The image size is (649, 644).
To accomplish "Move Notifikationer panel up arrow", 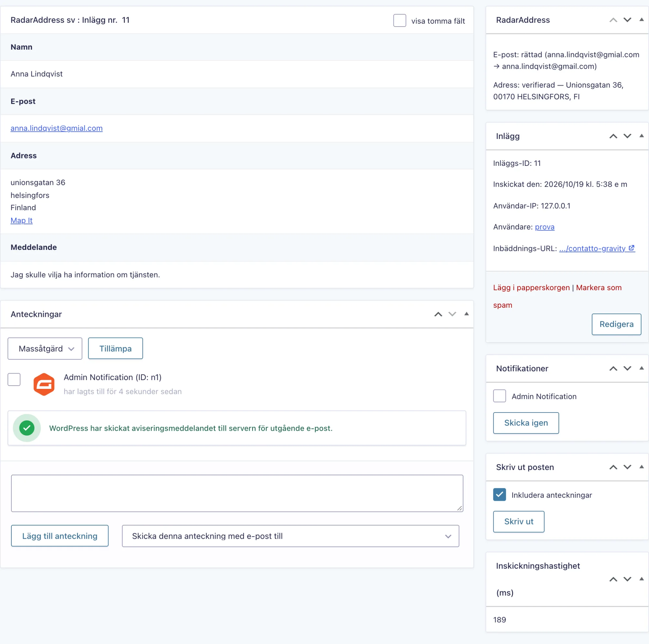I will tap(613, 368).
